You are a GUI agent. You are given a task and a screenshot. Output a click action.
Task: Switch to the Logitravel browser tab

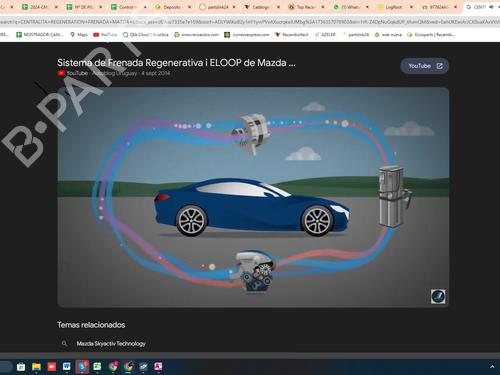(x=394, y=7)
